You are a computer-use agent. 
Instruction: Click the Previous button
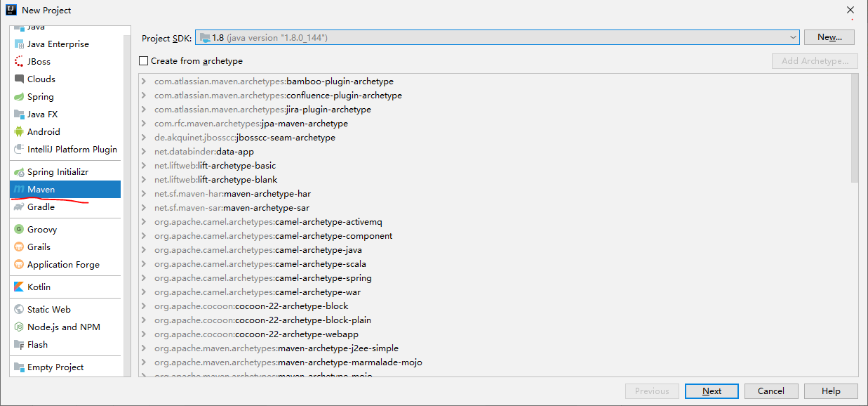(652, 391)
